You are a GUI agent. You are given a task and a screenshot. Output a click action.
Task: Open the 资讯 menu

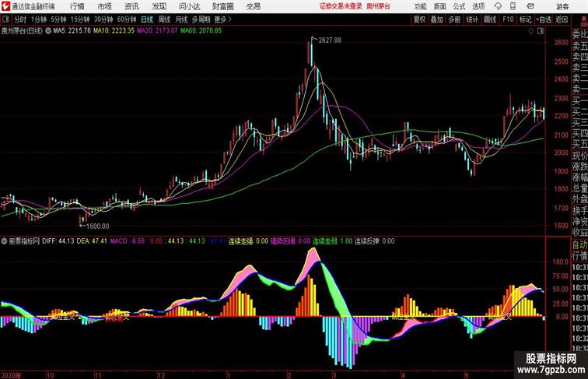[x=131, y=6]
